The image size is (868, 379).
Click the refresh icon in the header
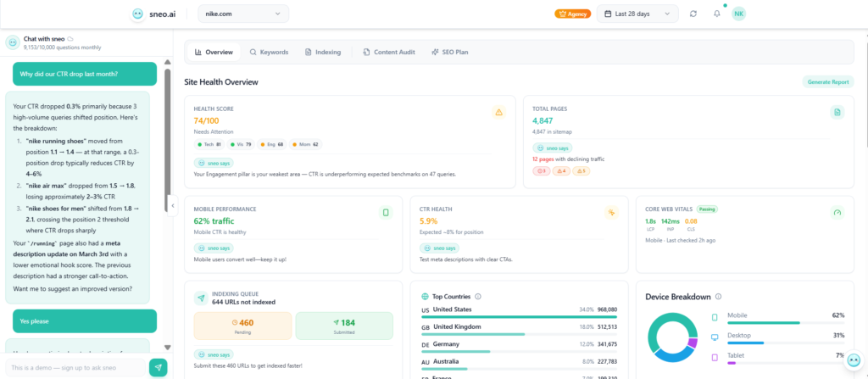pos(693,14)
